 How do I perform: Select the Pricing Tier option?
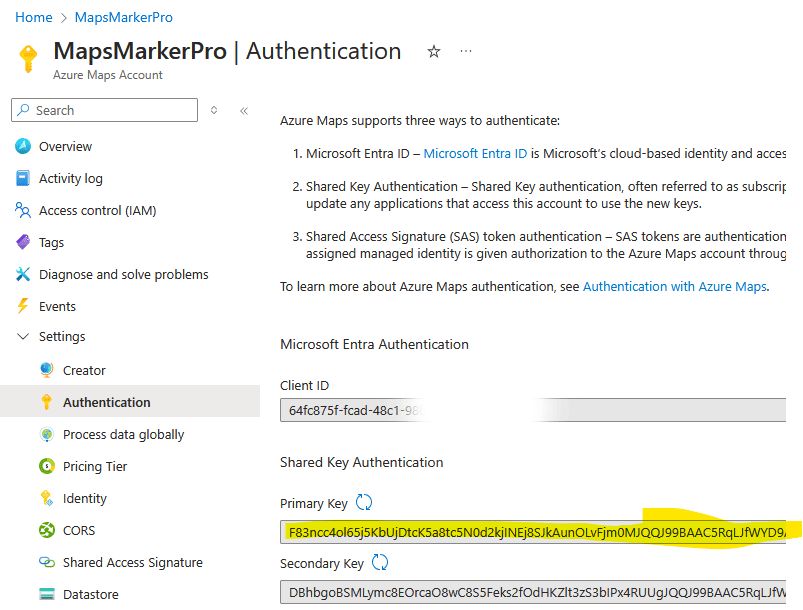click(x=94, y=466)
